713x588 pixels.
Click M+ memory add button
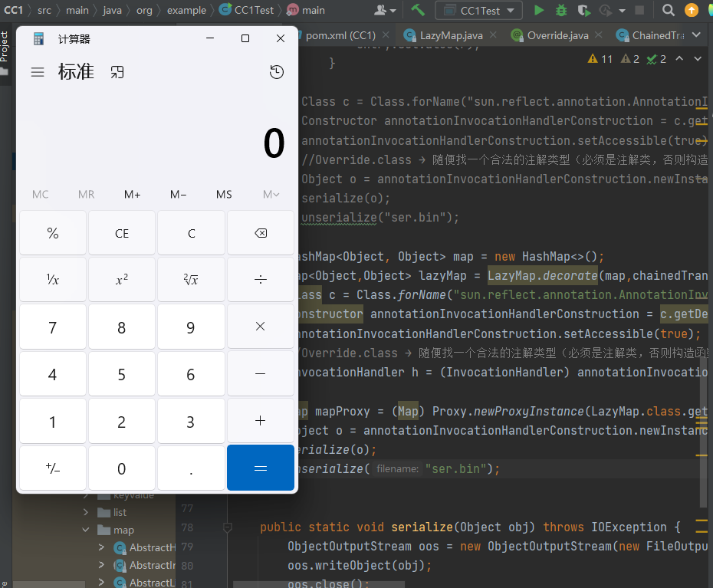tap(133, 194)
